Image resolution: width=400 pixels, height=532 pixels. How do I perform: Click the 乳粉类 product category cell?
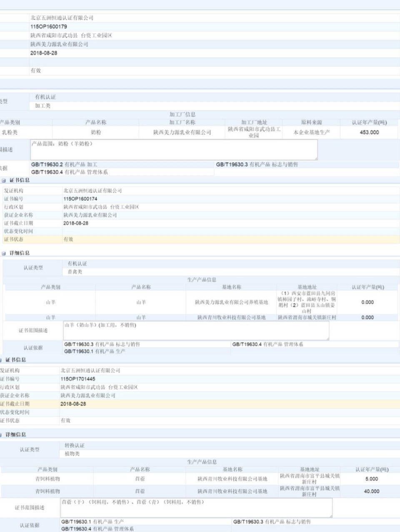[x=10, y=132]
